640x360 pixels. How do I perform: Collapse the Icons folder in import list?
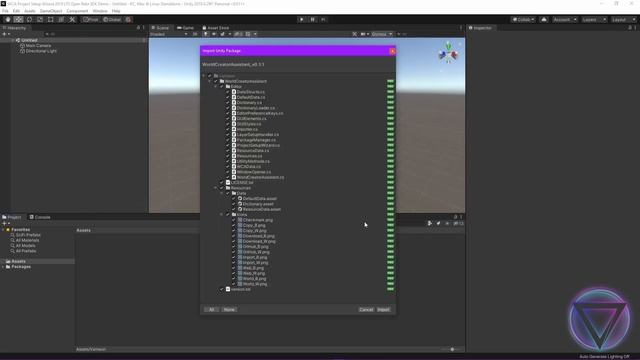tap(222, 214)
